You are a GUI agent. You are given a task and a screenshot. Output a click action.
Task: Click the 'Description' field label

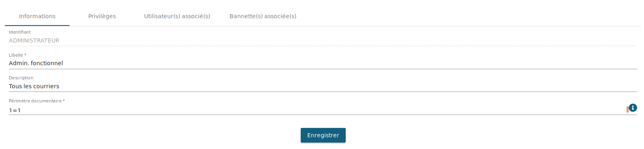click(x=21, y=78)
